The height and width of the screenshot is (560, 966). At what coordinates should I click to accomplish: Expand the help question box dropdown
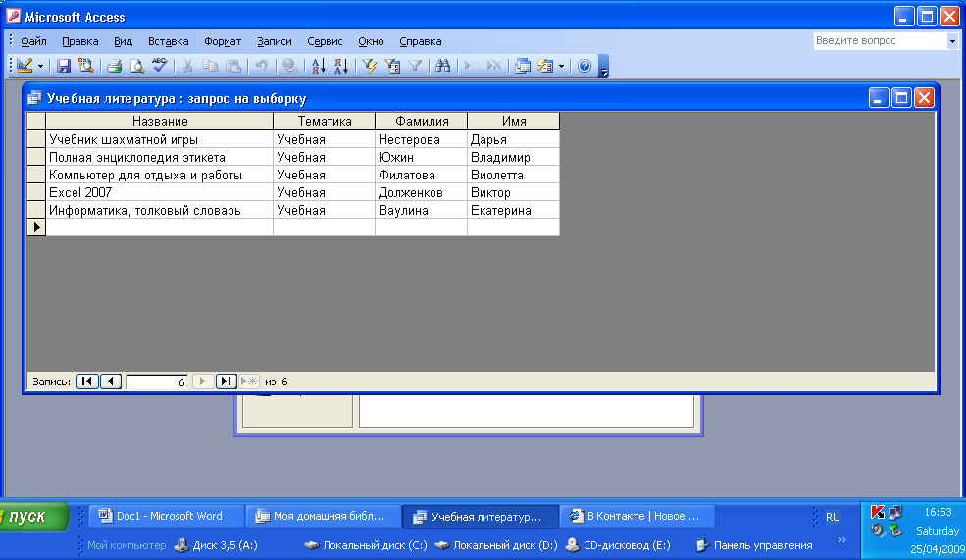tap(952, 41)
